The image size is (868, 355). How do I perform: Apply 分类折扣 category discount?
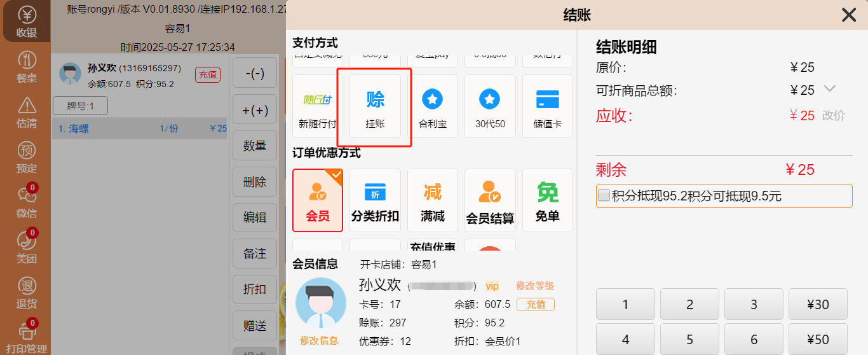click(375, 200)
